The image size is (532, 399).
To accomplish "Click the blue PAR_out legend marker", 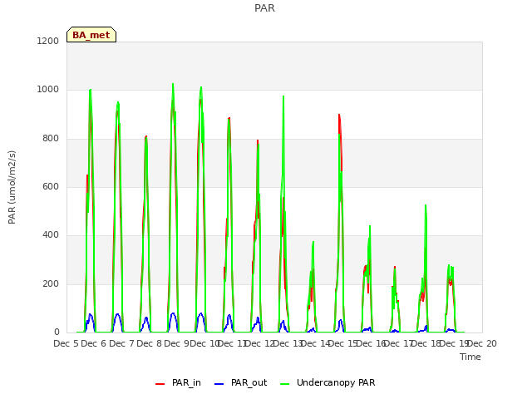I will (x=219, y=384).
